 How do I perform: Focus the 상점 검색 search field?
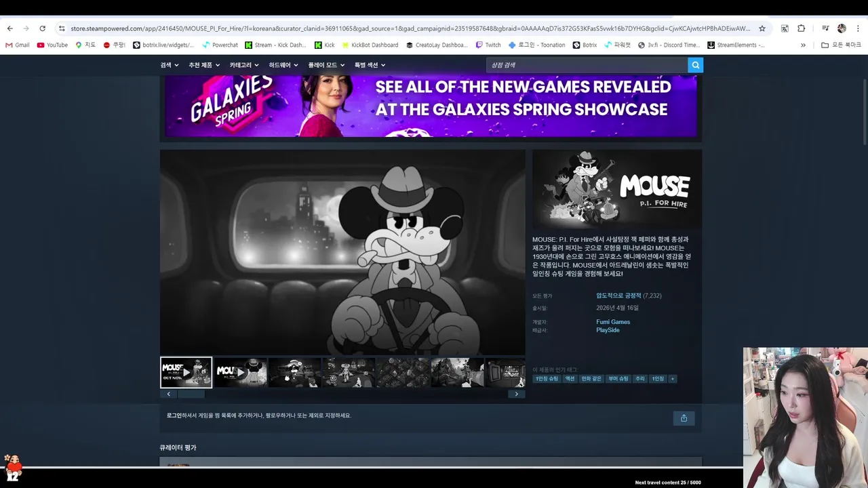[587, 65]
